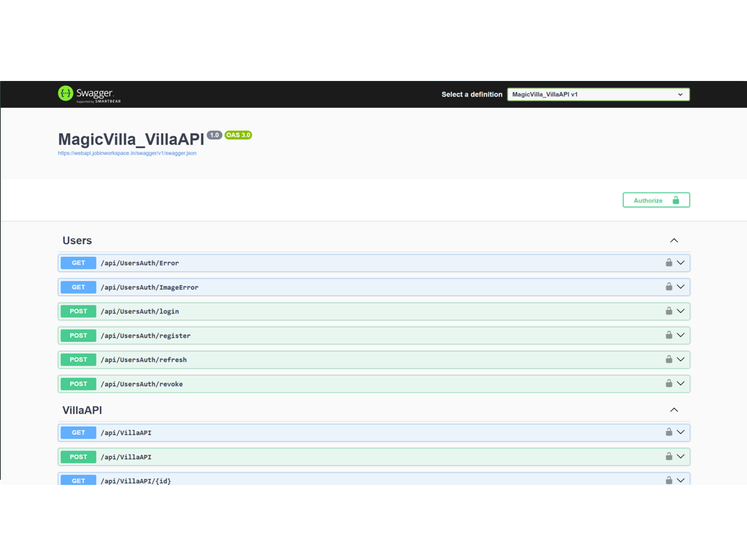Click lock icon on POST /api/UsersAuth/refresh
This screenshot has height=560, width=747.
coord(668,359)
